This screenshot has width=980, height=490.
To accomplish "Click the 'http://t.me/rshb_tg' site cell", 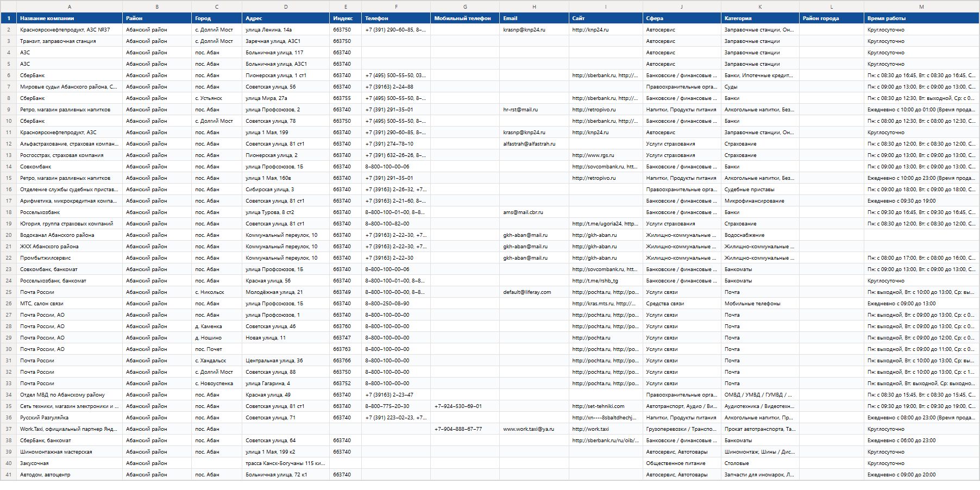I will coord(606,281).
